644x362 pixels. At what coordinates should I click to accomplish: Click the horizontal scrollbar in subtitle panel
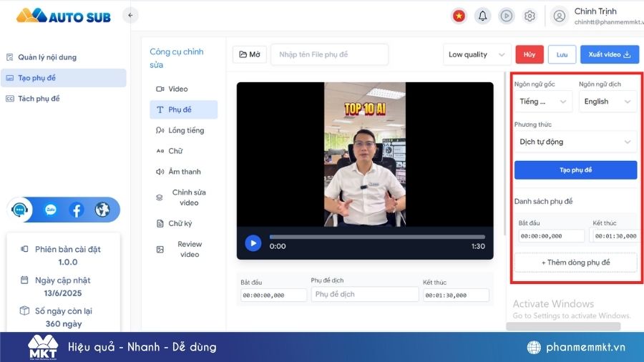[x=563, y=326]
